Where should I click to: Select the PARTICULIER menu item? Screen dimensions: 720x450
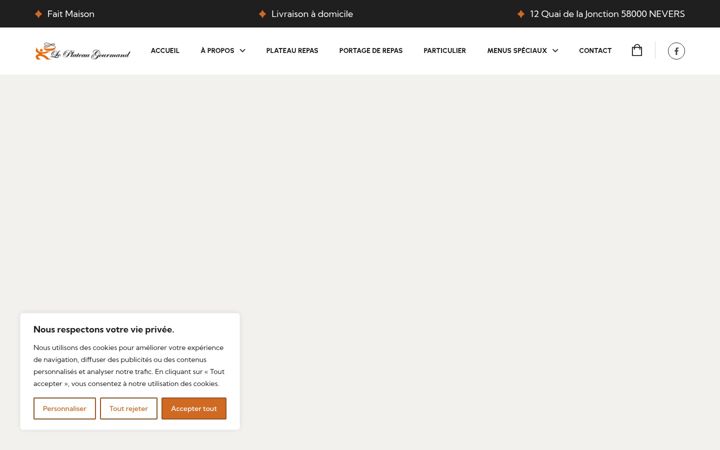(x=444, y=51)
